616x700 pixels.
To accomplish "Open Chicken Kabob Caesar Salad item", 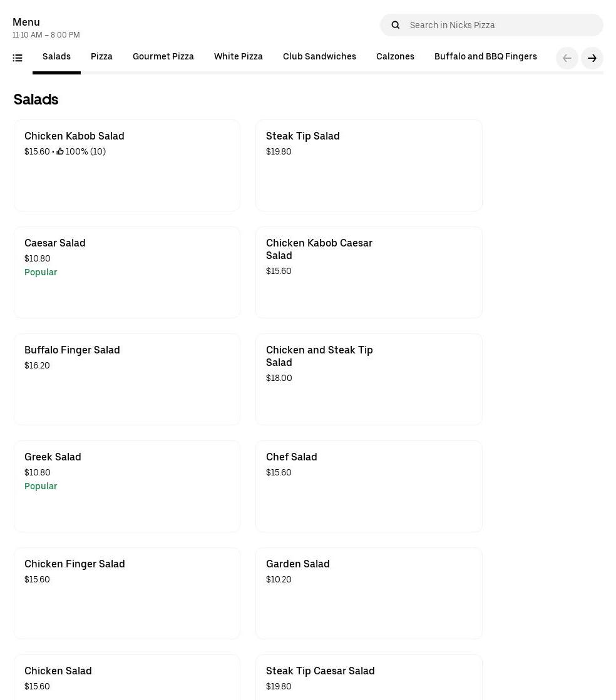I will point(368,272).
